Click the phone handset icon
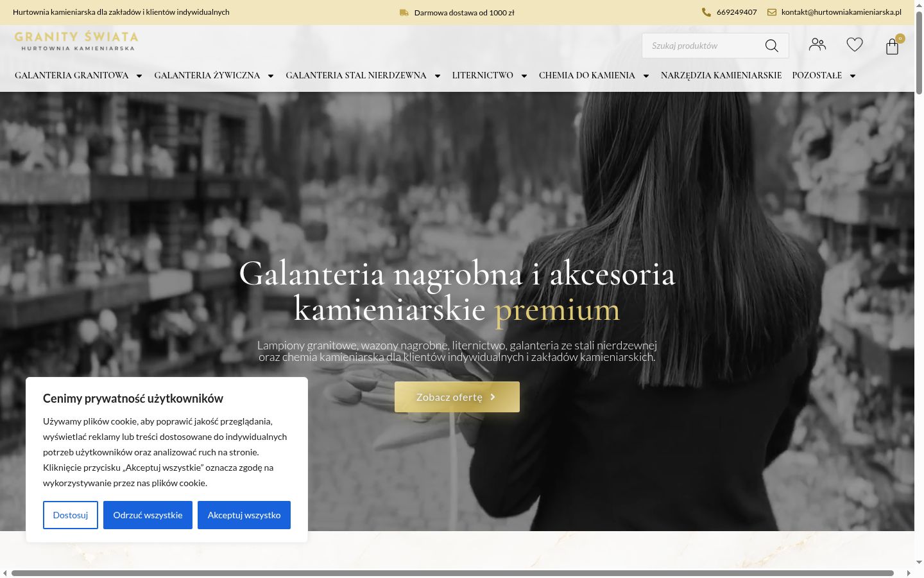Image resolution: width=924 pixels, height=578 pixels. (706, 12)
